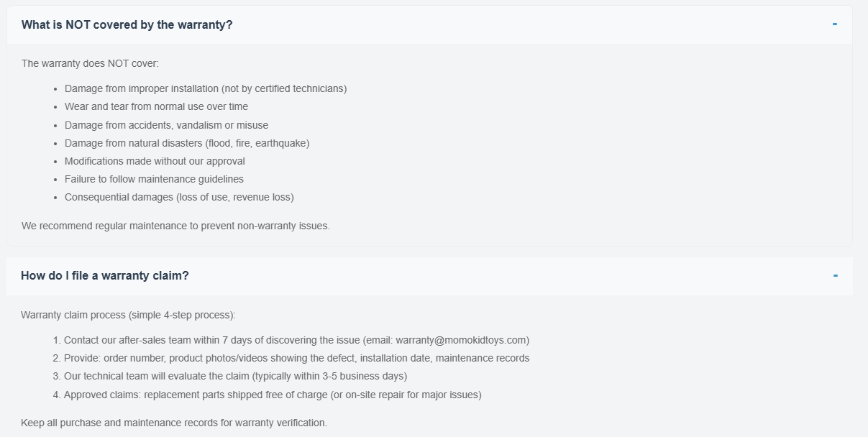The height and width of the screenshot is (437, 868).
Task: Select the natural disasters bullet item
Action: [x=186, y=143]
